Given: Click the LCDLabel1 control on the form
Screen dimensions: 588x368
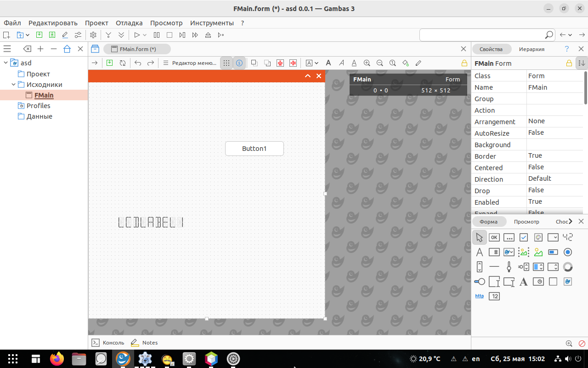Looking at the screenshot, I should click(x=151, y=223).
